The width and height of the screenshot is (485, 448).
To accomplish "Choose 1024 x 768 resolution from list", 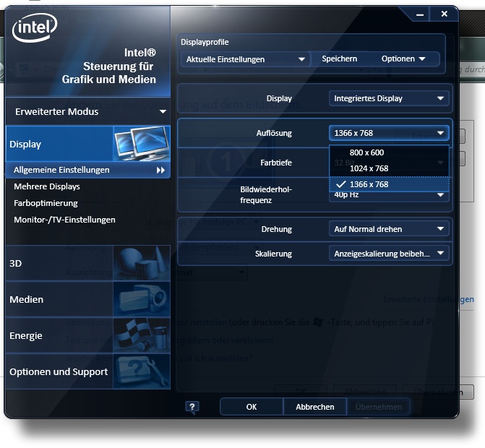I will (x=389, y=168).
